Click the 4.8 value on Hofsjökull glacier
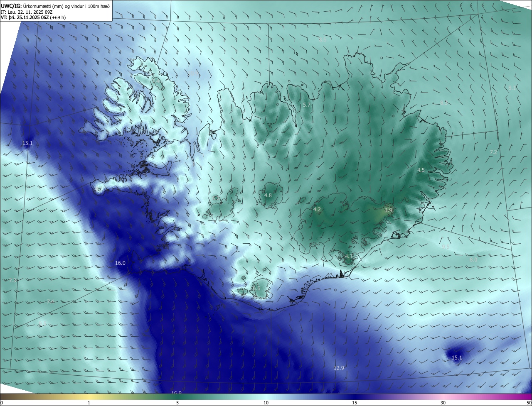The width and height of the screenshot is (532, 406). pyautogui.click(x=268, y=195)
